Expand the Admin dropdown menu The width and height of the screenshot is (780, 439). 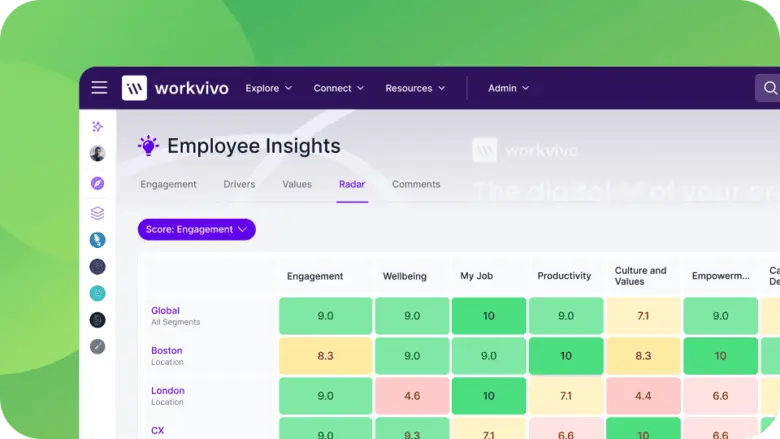pos(508,88)
